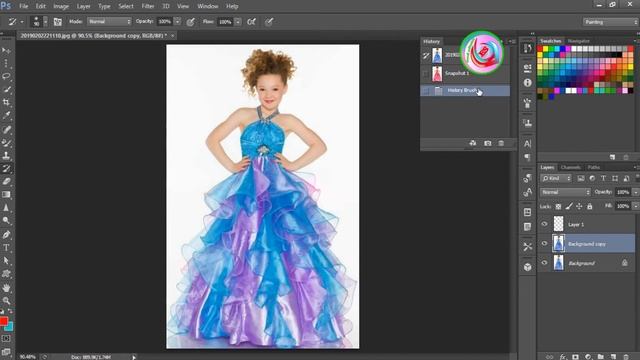This screenshot has height=360, width=640.
Task: Select the History Brush history state
Action: click(465, 91)
